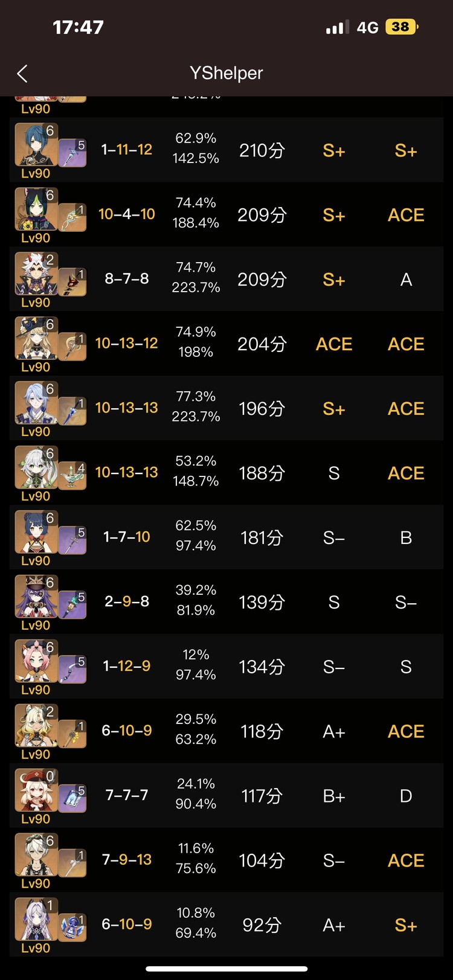Open the ACE rating in the 104分 row

click(x=406, y=860)
